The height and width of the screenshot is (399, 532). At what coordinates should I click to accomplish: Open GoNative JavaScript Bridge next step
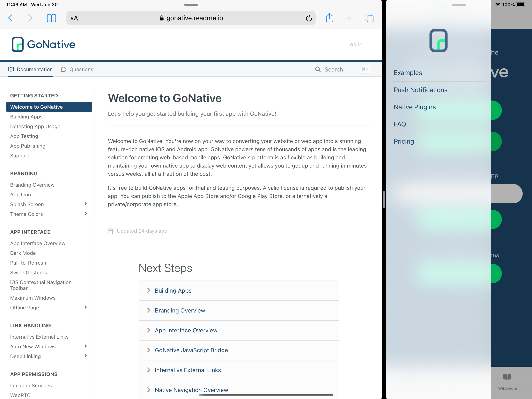coord(239,350)
